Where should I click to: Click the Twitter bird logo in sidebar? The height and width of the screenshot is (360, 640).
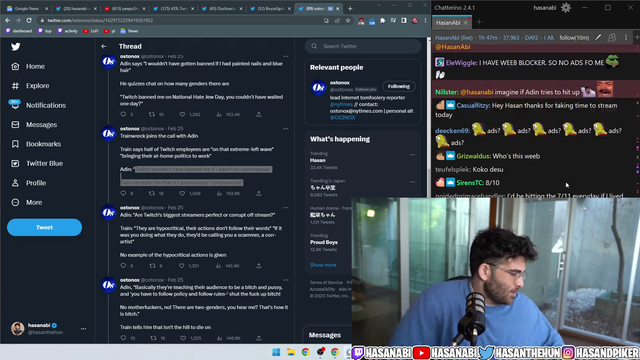click(x=16, y=47)
